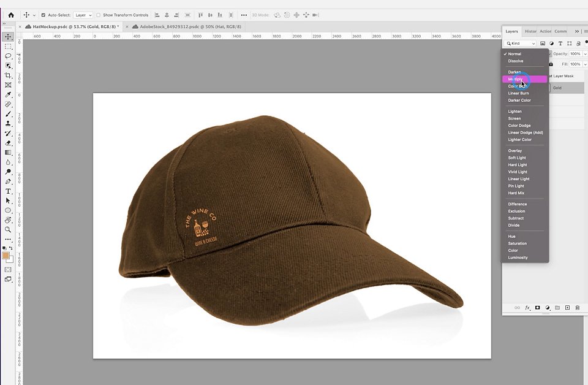Screen dimensions: 588x385
Task: Select the Crop tool
Action: (8, 75)
